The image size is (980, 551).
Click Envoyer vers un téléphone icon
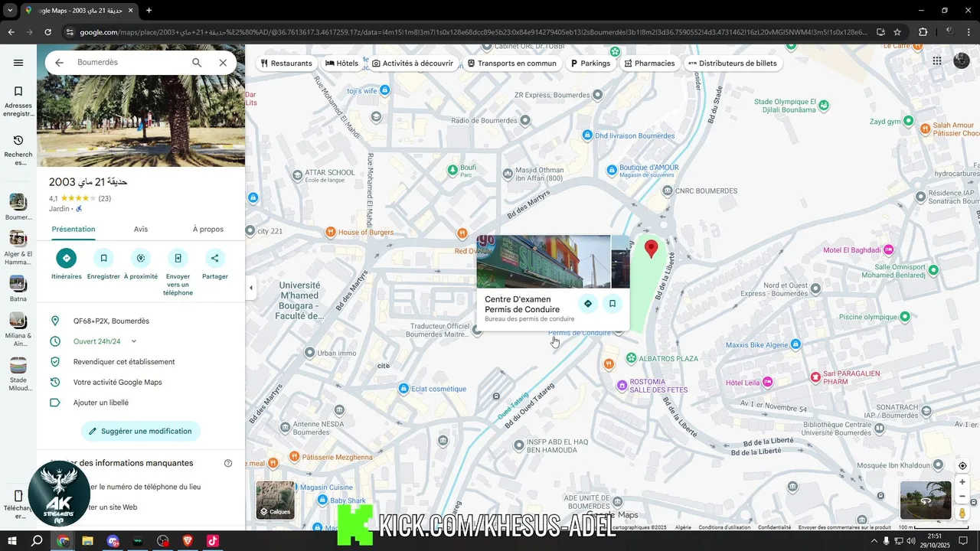pos(178,259)
